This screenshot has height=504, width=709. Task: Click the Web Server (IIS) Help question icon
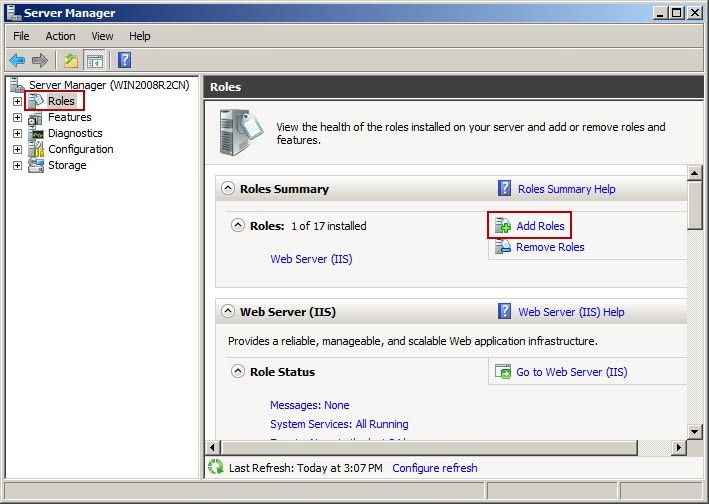pyautogui.click(x=504, y=311)
